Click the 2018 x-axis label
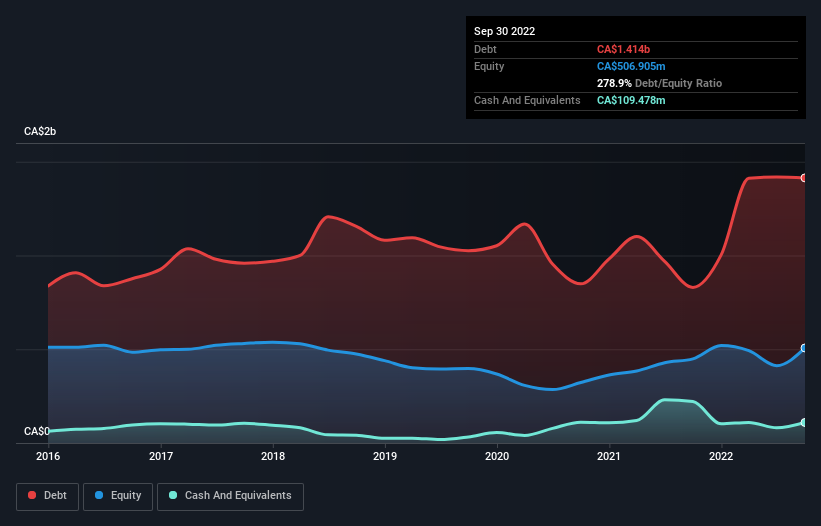The width and height of the screenshot is (821, 526). 273,456
